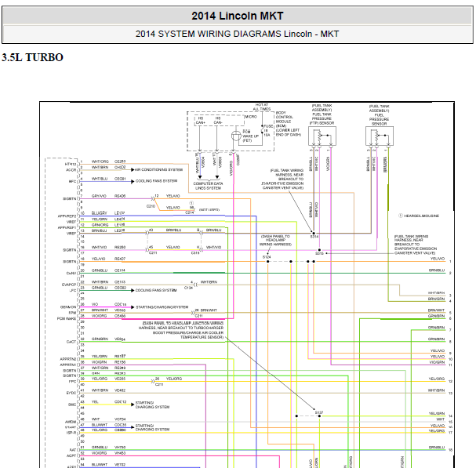Click the "VIO/GRN RE156" wire label at pin 36
476x468 pixels.
point(108,362)
